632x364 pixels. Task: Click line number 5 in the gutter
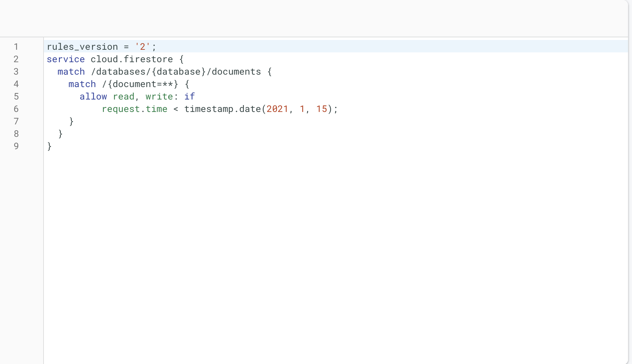(x=16, y=97)
